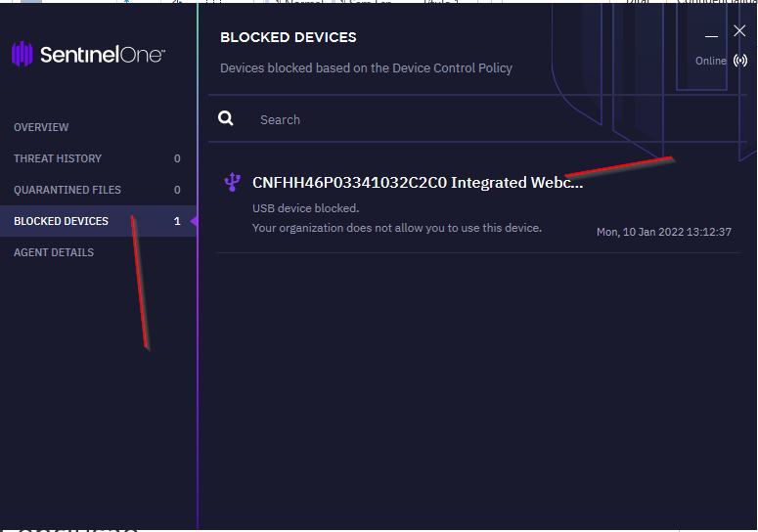Click the 'USB device blocked.' text

(x=305, y=208)
